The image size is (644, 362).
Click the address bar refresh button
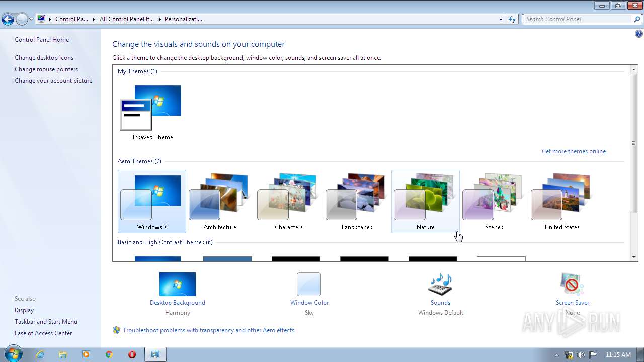(512, 19)
